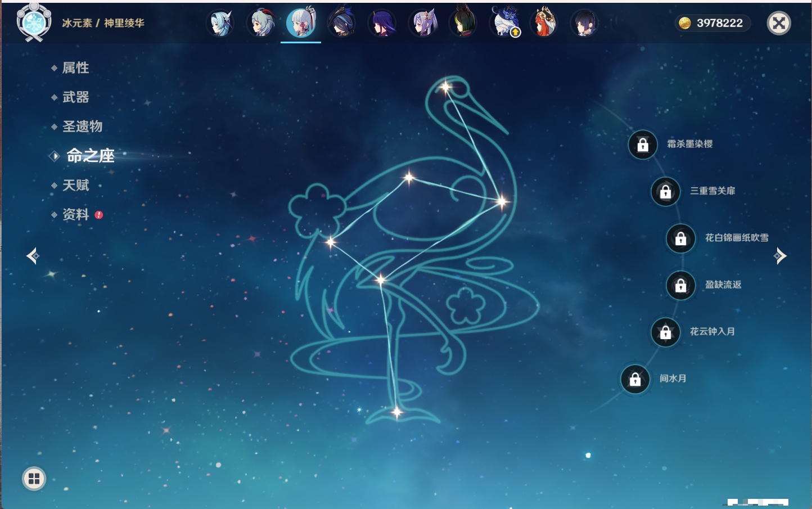Click the Cryo element emblem at top left
812x509 pixels.
34,23
